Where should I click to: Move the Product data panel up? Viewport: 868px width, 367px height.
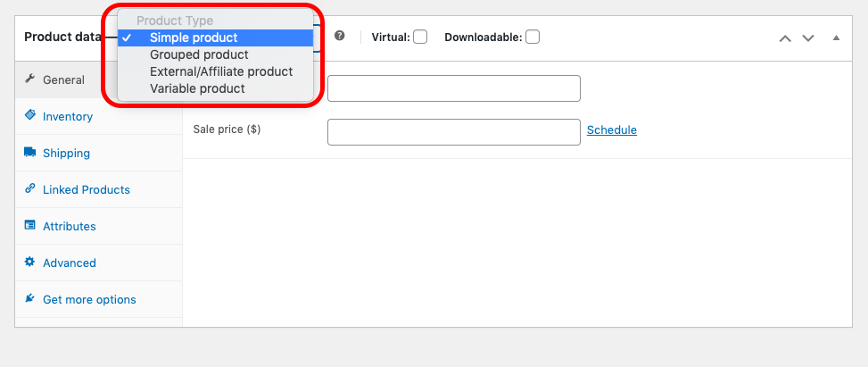(785, 38)
